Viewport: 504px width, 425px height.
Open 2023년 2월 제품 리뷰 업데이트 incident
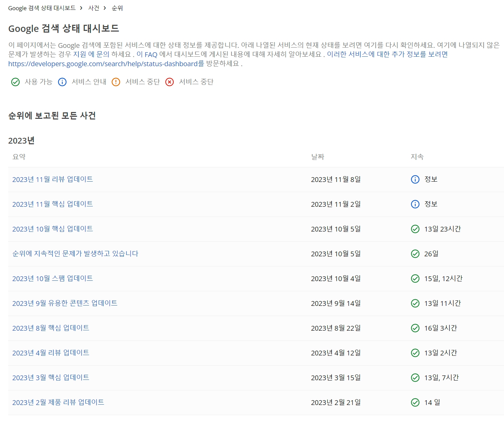pos(58,402)
